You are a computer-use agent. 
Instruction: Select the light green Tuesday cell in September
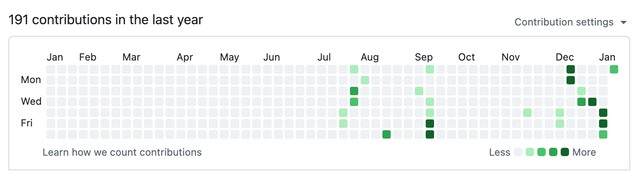(x=419, y=91)
